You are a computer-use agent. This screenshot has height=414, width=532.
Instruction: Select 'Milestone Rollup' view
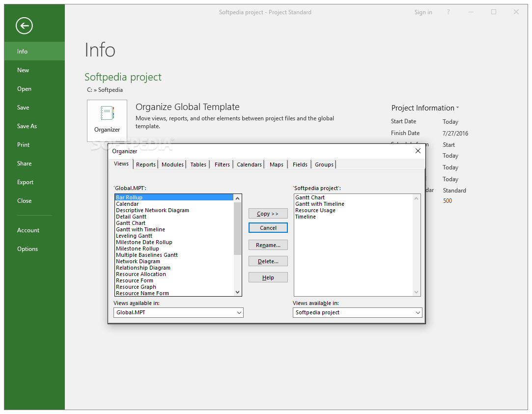[x=174, y=248]
